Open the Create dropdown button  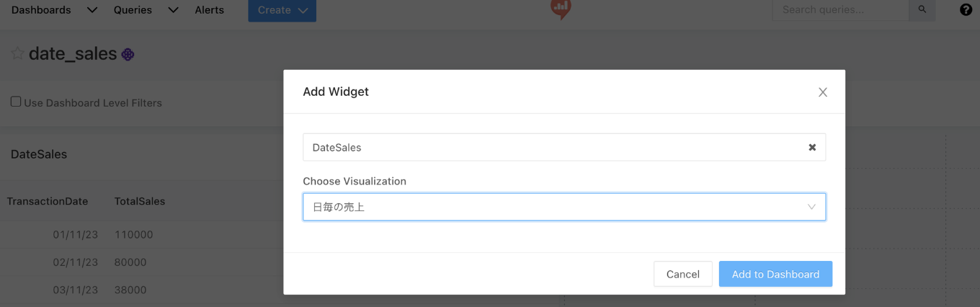(282, 10)
